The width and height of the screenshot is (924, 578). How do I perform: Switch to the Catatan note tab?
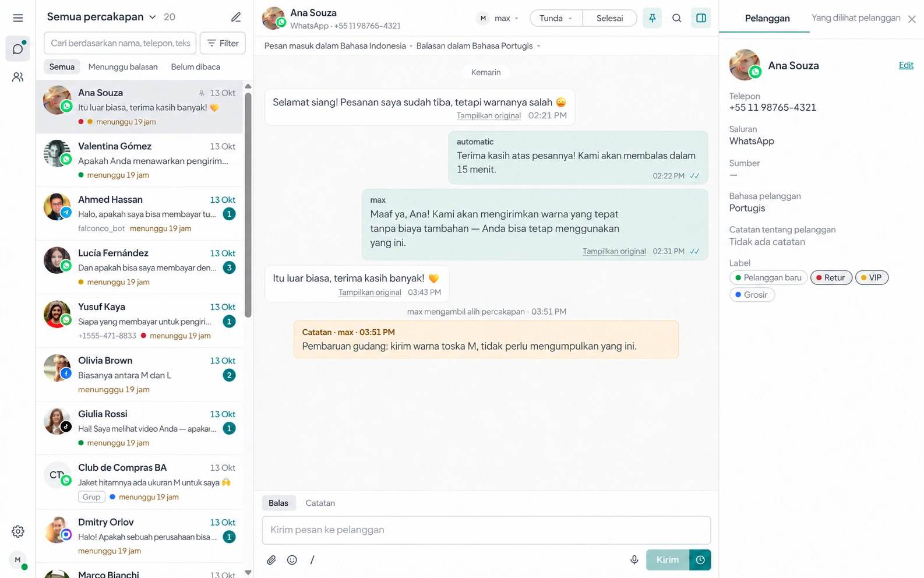pos(320,503)
